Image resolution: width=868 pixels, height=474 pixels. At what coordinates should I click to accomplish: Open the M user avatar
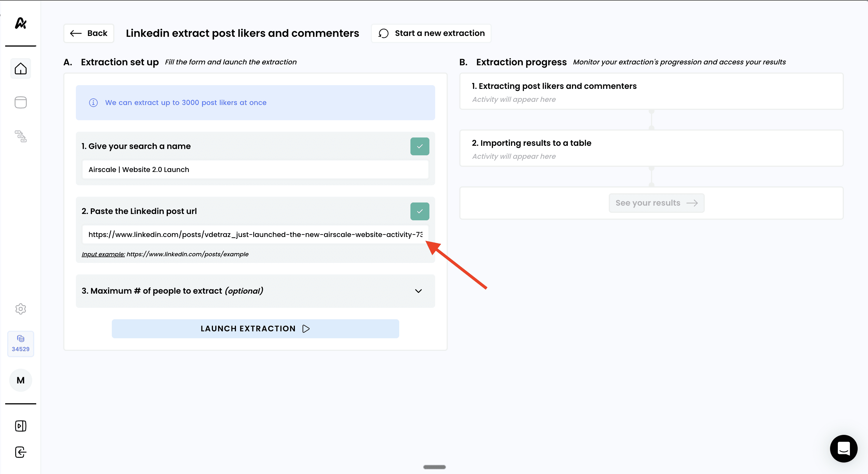tap(21, 380)
